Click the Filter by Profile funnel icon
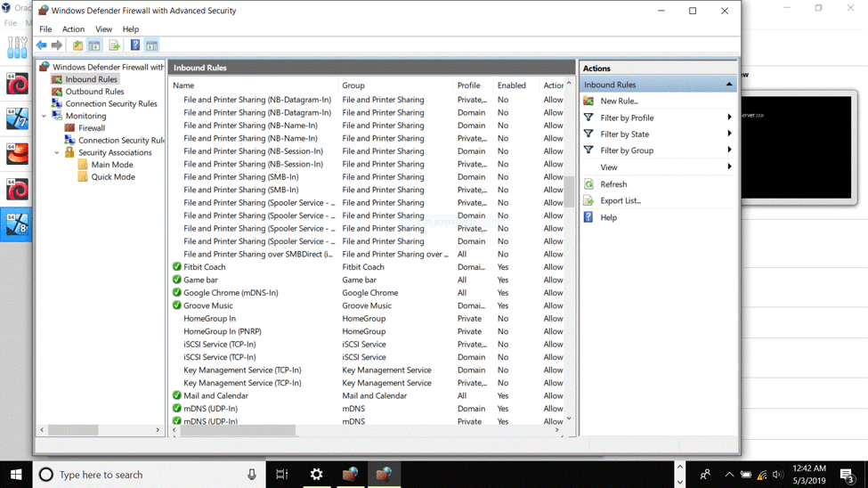The width and height of the screenshot is (868, 488). pos(588,118)
